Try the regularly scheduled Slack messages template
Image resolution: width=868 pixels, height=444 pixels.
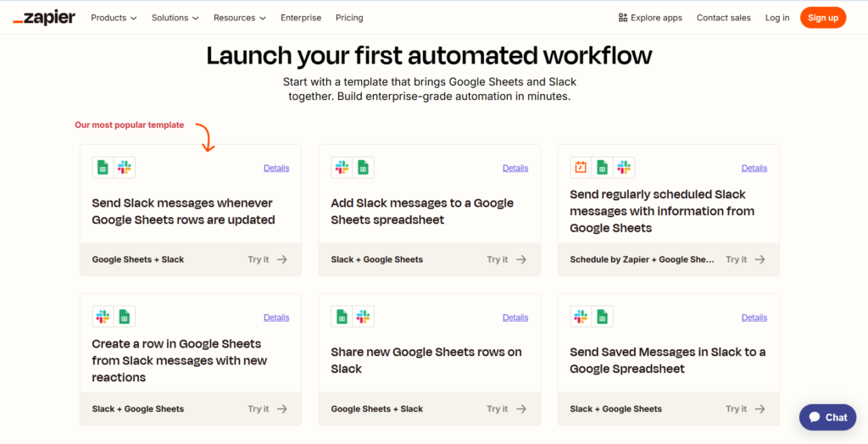pyautogui.click(x=746, y=259)
